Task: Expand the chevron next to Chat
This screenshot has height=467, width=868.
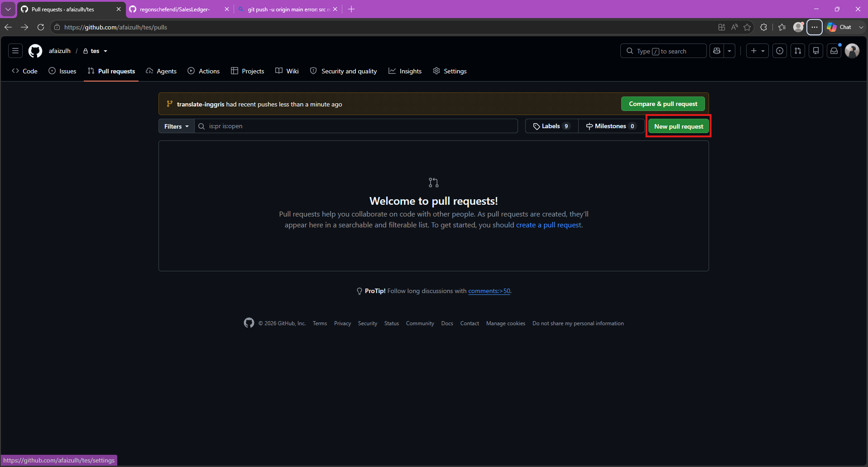Action: coord(861,27)
